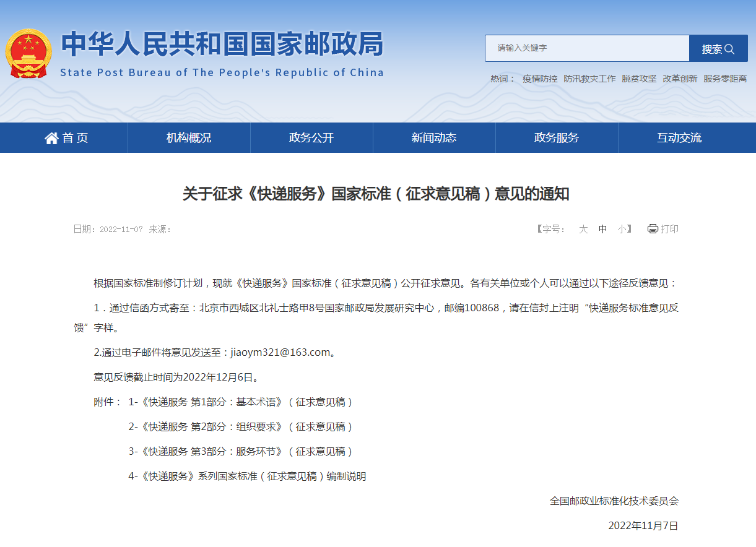Open the 新闻动态 navigation tab
Image resolution: width=756 pixels, height=547 pixels.
coord(434,138)
